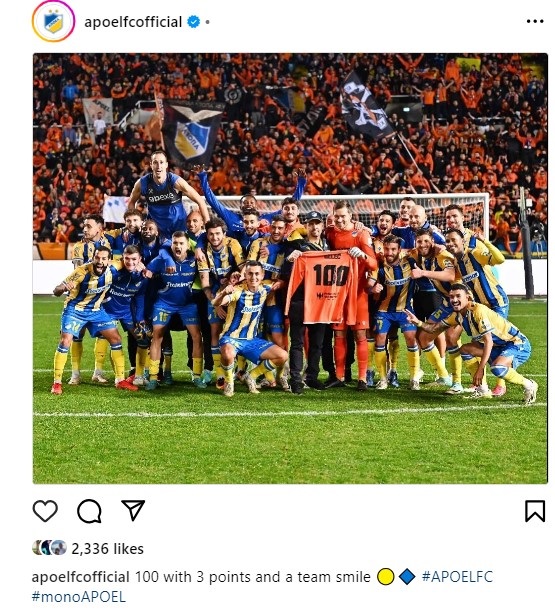Save post with the bookmark icon
Viewport: 555px width, 616px height.
point(535,511)
